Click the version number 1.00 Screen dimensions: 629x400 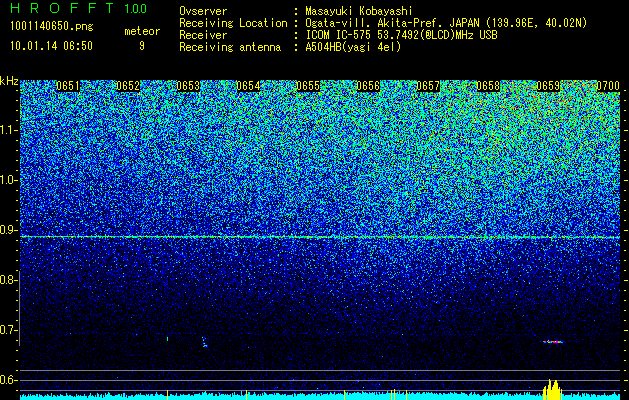(136, 8)
